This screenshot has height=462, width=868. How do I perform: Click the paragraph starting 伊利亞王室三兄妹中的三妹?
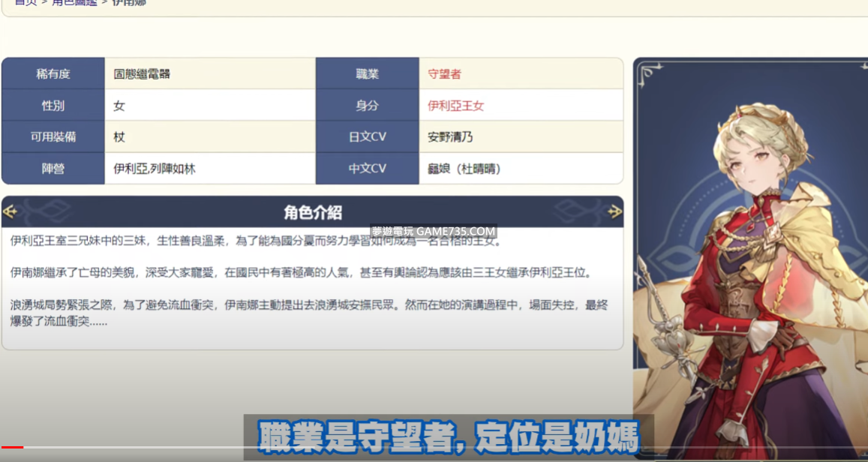(256, 241)
